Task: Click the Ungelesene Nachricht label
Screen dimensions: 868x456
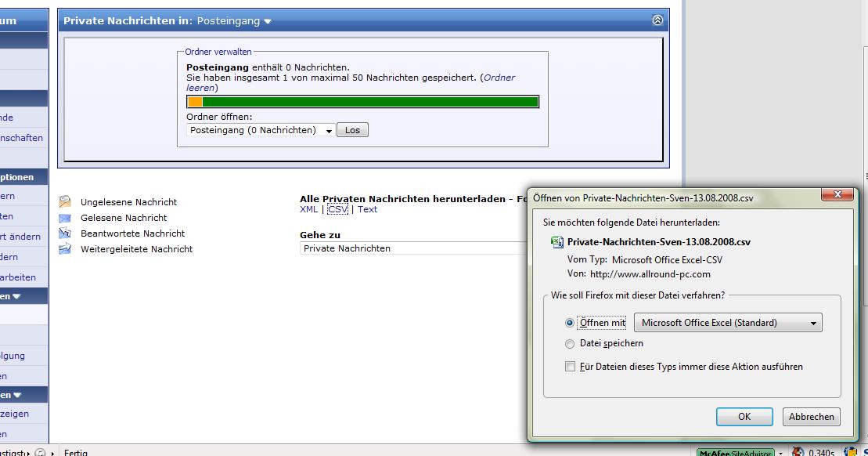Action: click(128, 202)
